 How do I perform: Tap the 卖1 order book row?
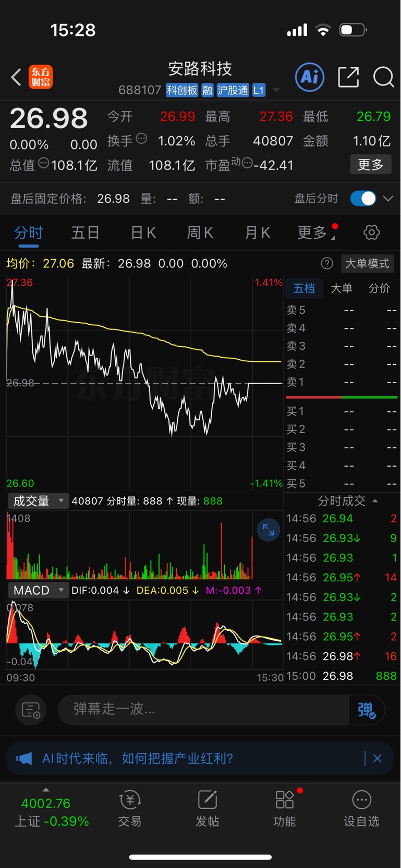pos(342,382)
